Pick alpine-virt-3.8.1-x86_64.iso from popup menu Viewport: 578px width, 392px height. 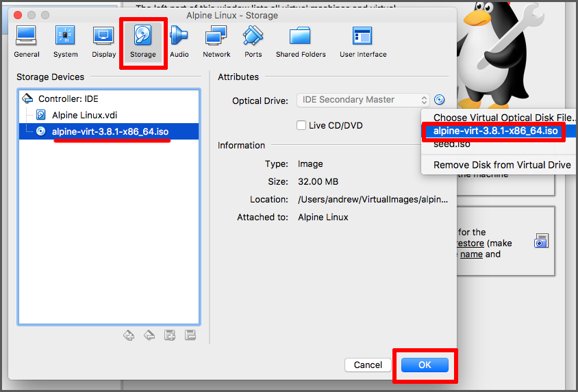point(499,131)
